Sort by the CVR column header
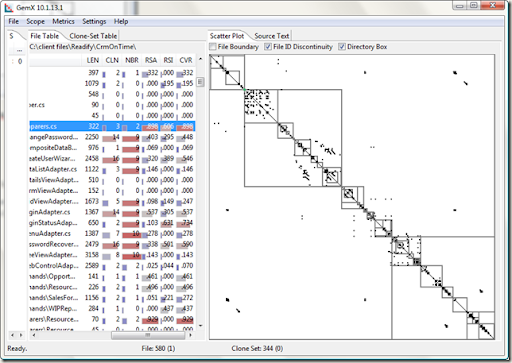The height and width of the screenshot is (363, 512). 186,60
